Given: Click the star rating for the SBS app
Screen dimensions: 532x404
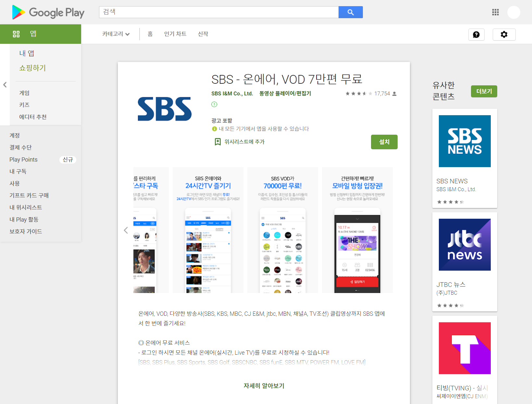Looking at the screenshot, I should click(x=359, y=93).
